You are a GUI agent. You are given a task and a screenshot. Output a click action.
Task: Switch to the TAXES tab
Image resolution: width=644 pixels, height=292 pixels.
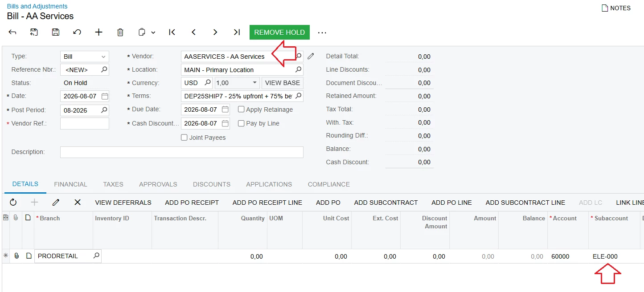click(x=113, y=184)
